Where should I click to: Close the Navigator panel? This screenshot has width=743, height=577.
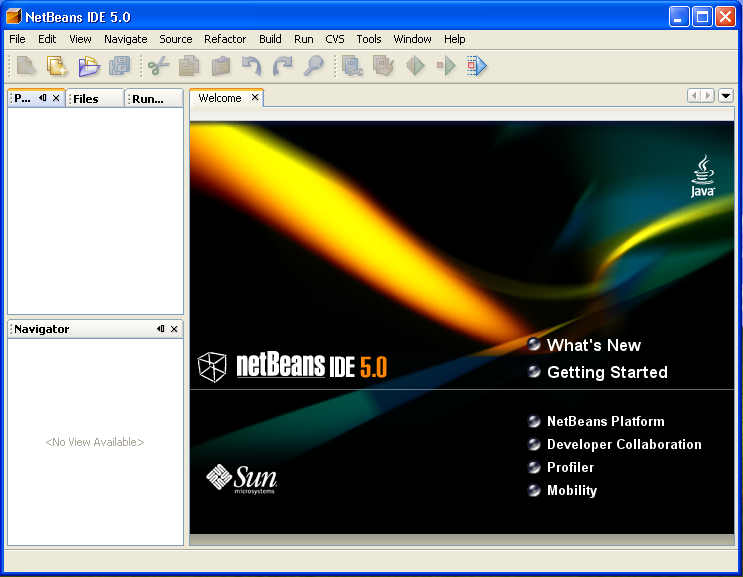pyautogui.click(x=174, y=329)
